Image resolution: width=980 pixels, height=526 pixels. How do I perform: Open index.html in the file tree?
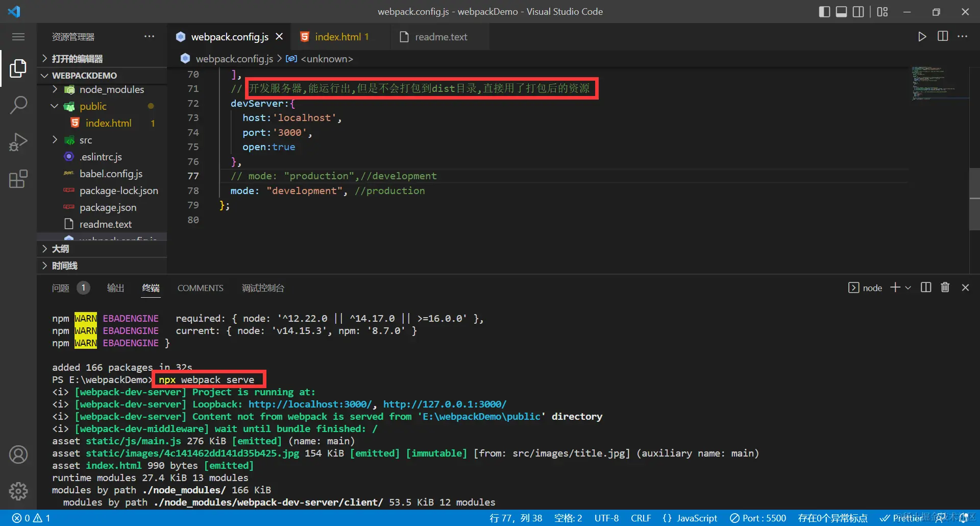(109, 123)
